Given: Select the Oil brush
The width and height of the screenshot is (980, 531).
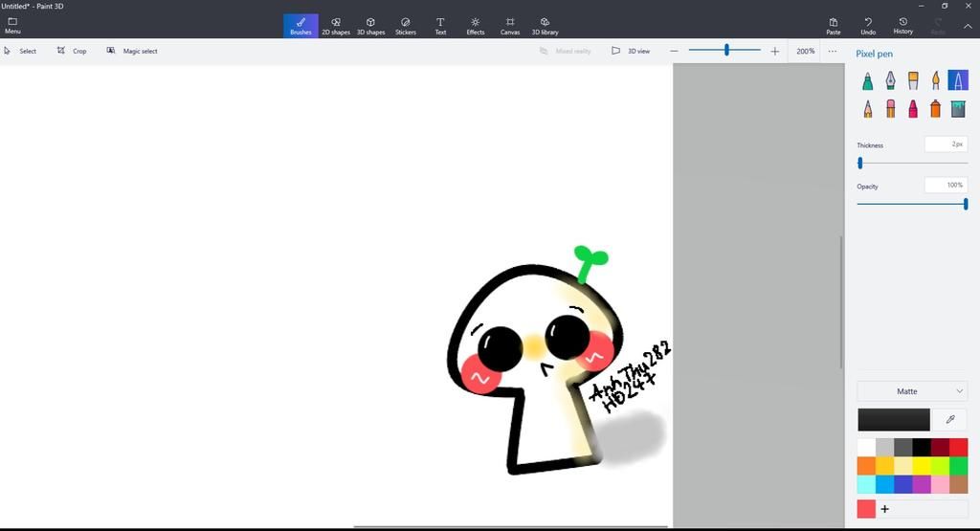Looking at the screenshot, I should (x=913, y=80).
